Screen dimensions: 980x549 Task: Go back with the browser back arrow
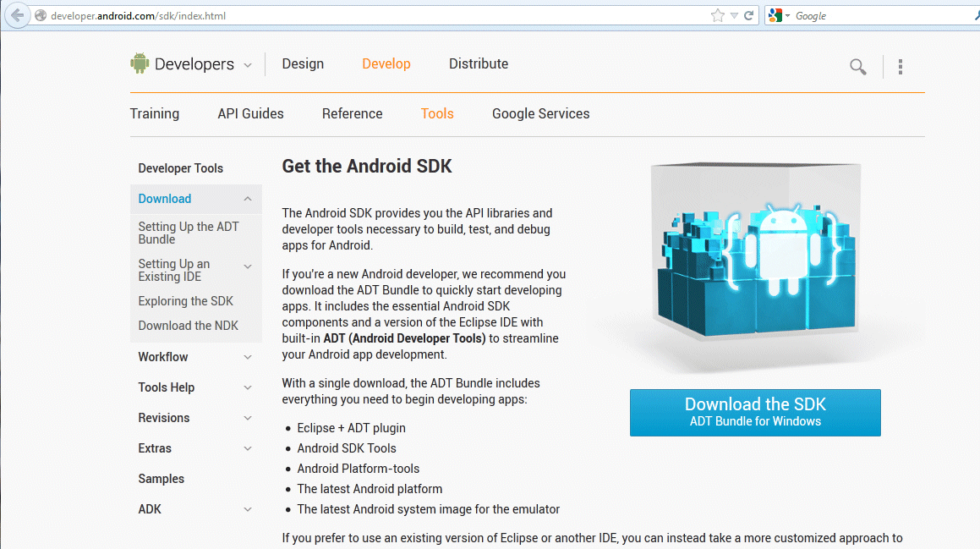click(18, 15)
